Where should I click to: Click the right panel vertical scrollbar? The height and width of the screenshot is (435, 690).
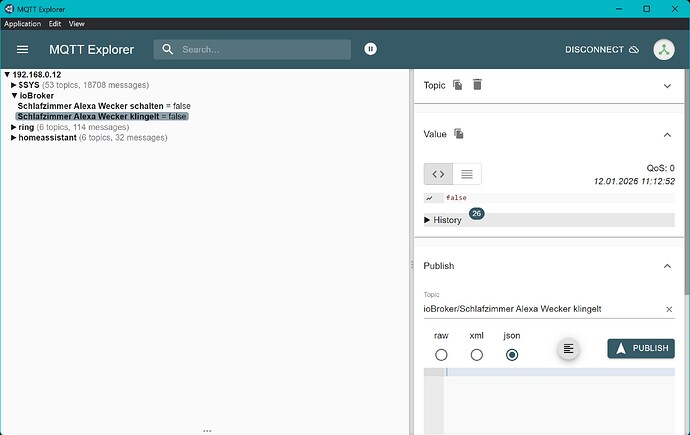pyautogui.click(x=687, y=183)
